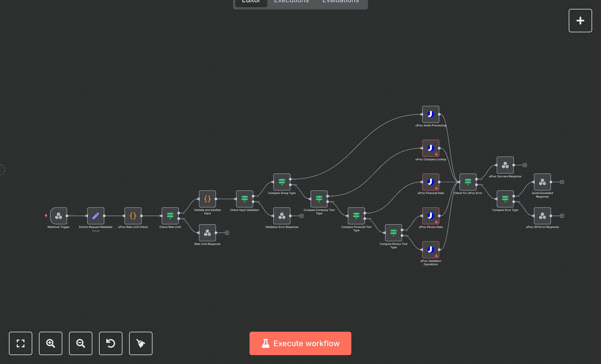Open the Check Rate Limit node
601x364 pixels.
[x=170, y=216]
